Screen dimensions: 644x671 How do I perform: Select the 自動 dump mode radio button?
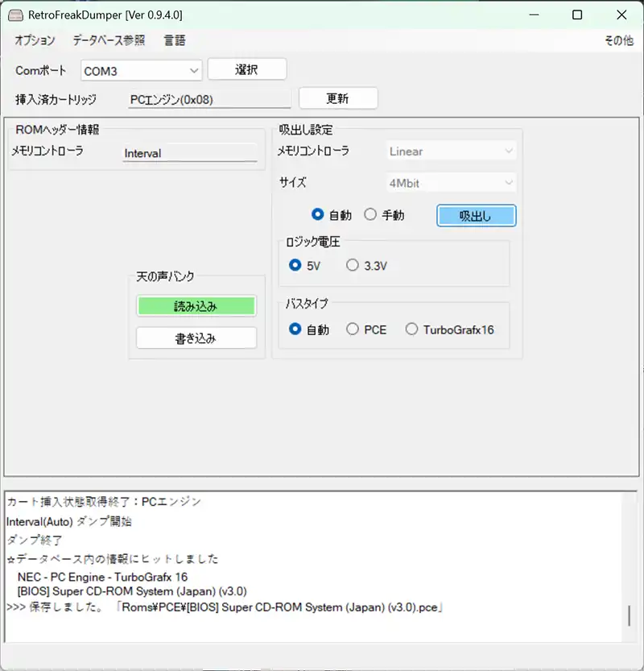pyautogui.click(x=318, y=215)
